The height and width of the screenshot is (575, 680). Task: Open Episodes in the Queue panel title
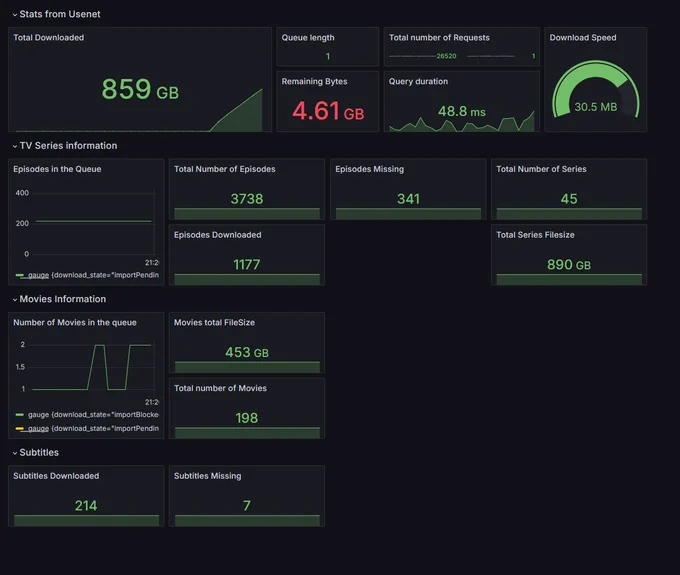point(57,169)
